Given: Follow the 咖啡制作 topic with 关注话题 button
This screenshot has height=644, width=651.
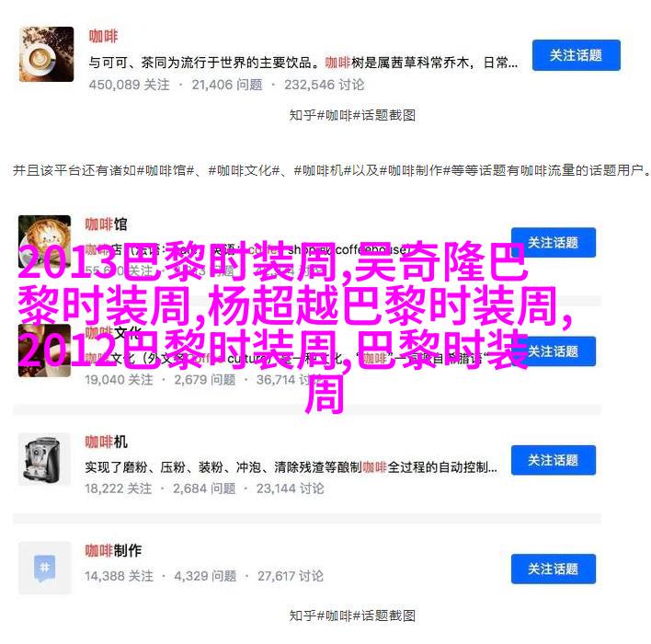Looking at the screenshot, I should (x=554, y=569).
